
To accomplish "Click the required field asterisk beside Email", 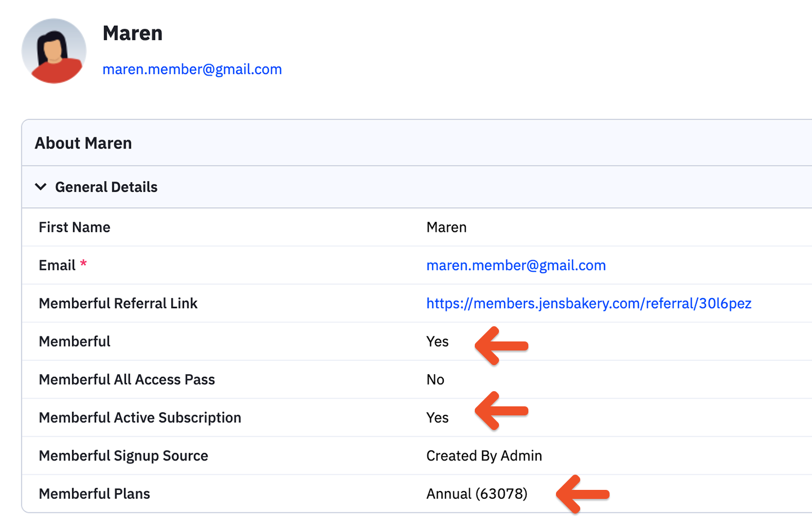I will 83,264.
